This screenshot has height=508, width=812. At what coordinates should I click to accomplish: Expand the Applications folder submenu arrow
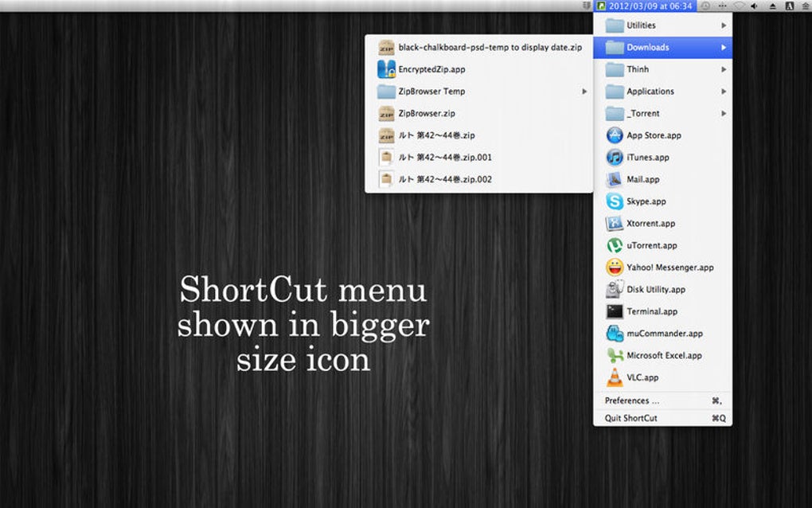tap(724, 91)
